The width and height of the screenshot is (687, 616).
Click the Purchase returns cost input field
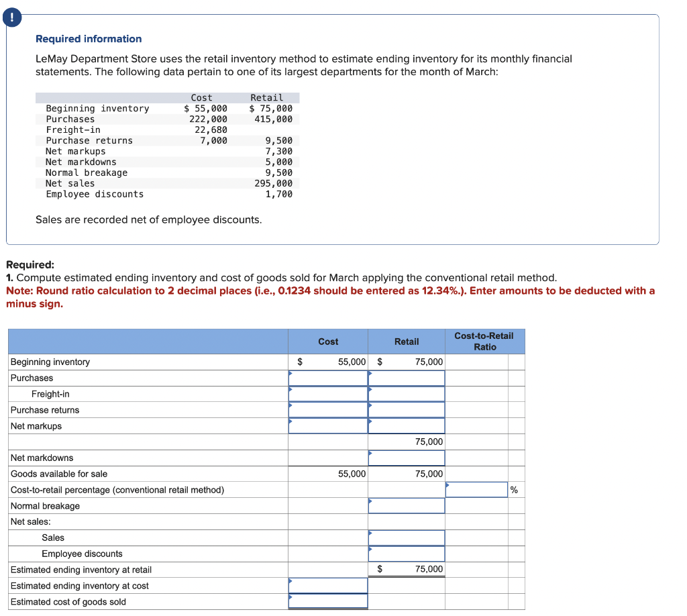pyautogui.click(x=327, y=409)
